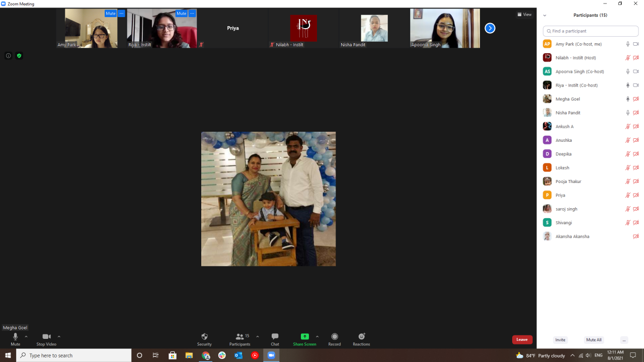Open Windows notification center
Viewport: 644px width, 362px height.
(633, 355)
